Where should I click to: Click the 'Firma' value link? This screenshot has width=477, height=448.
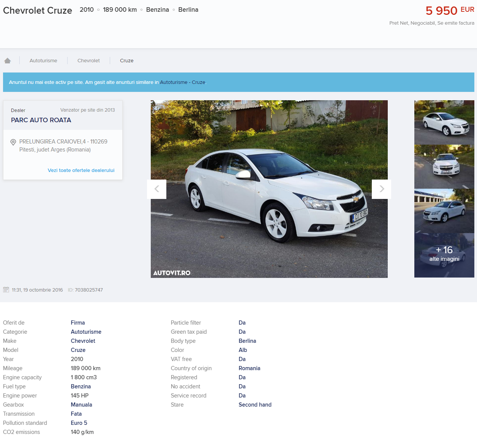[78, 323]
